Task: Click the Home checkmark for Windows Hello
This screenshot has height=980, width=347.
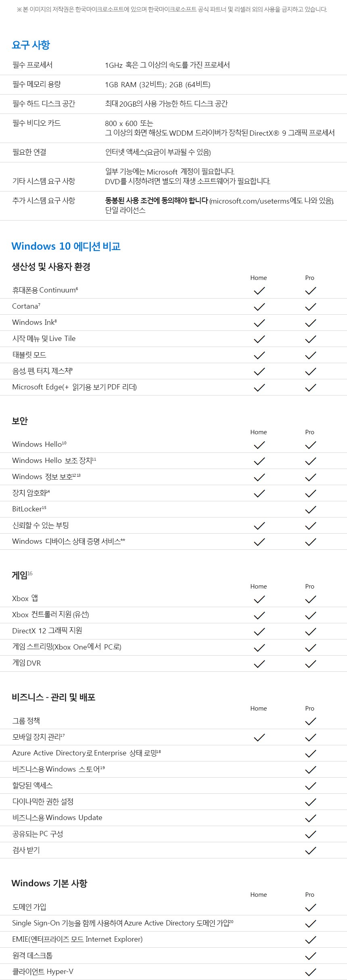Action: pos(259,445)
